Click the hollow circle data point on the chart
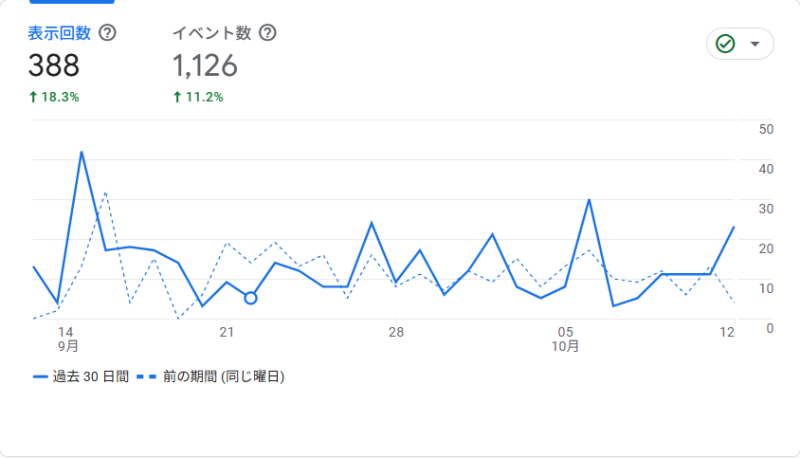 coord(251,297)
